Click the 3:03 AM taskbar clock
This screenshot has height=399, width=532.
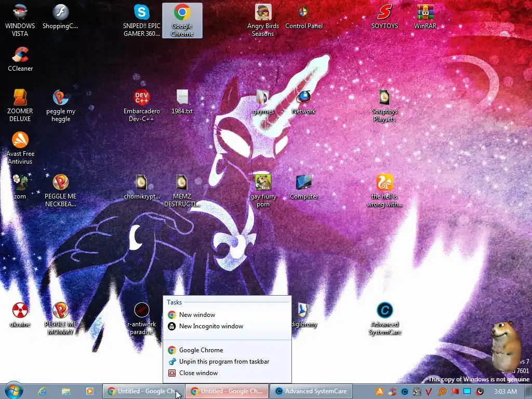506,392
